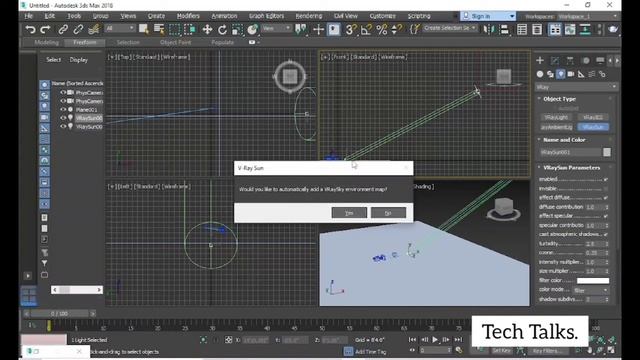Screen dimensions: 640x360
Task: Toggle the 'enabled' checkbox in VRaySun Parameters
Action: tap(606, 179)
